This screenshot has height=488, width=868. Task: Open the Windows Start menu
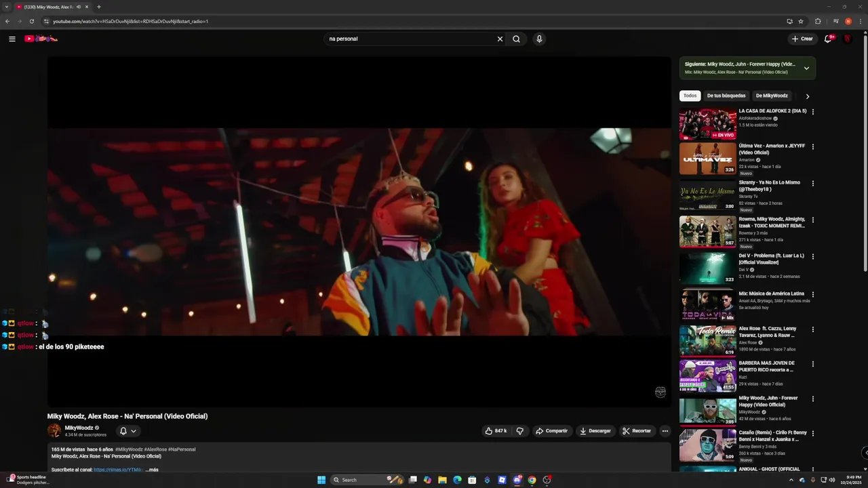[321, 480]
